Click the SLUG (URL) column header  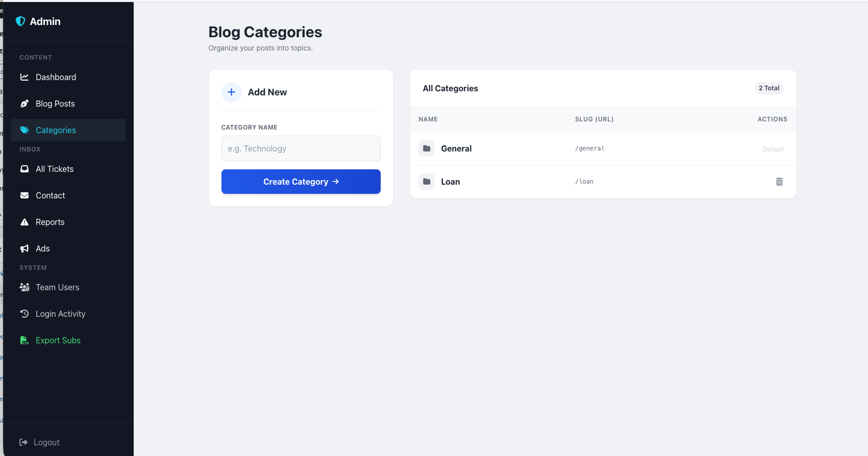594,119
